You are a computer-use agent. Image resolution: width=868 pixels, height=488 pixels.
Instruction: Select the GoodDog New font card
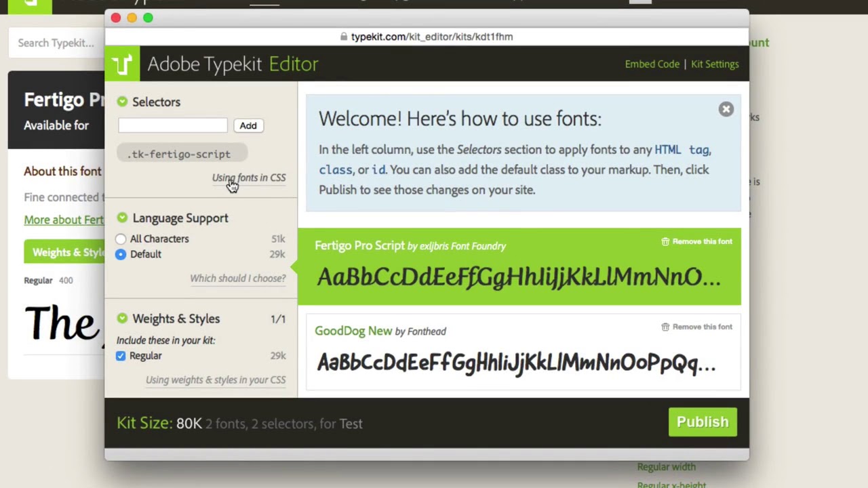coord(524,351)
